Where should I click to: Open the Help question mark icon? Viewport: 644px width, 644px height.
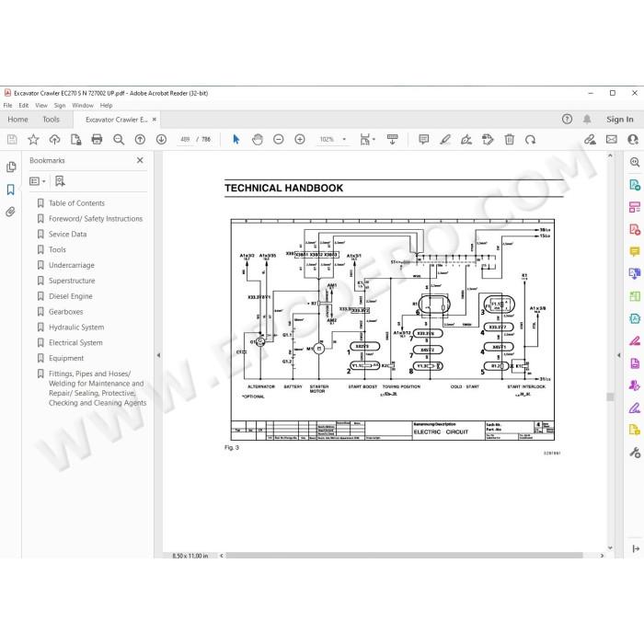(x=567, y=119)
